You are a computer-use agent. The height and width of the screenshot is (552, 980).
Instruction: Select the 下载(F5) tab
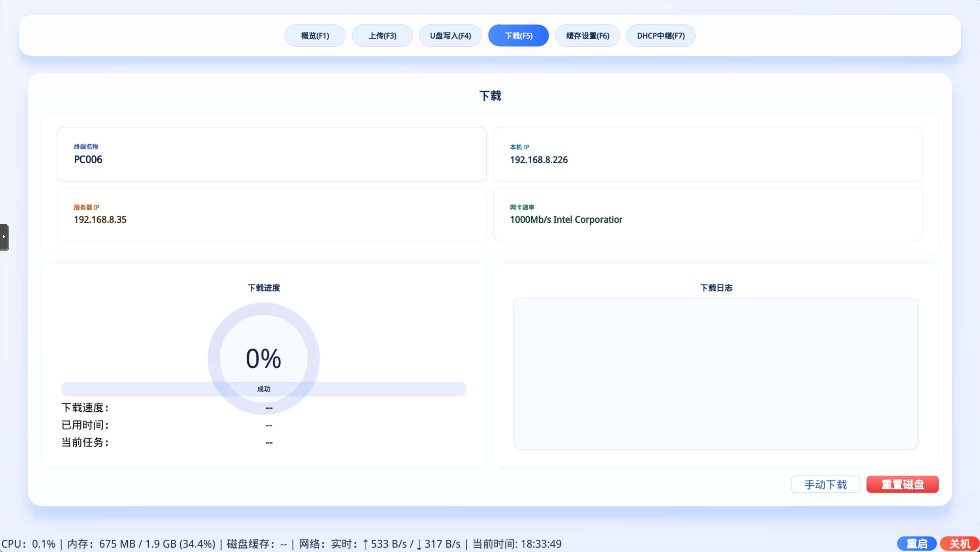518,35
